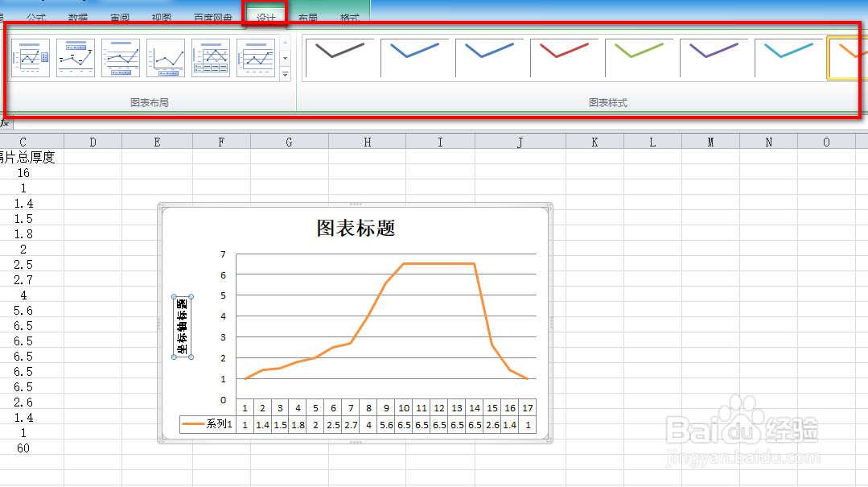Click data table value 5.6
This screenshot has width=868, height=487.
(386, 425)
